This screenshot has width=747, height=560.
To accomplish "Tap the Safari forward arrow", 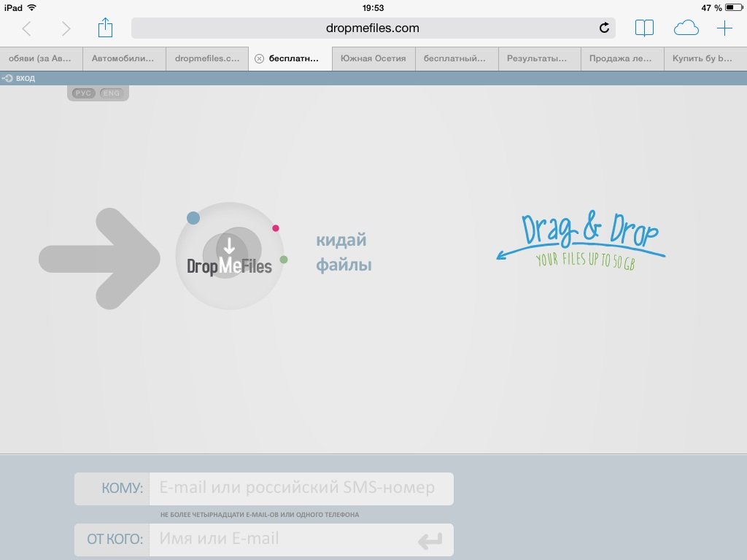I will (66, 28).
